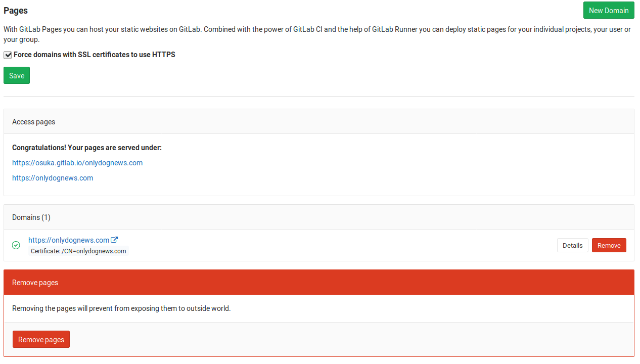
Task: Click the Certificate /CN=onlydognews.com label
Action: [78, 251]
